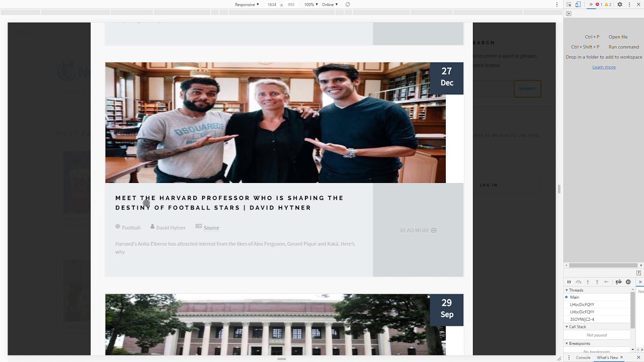Click the step into function button
The height and width of the screenshot is (362, 644).
click(x=588, y=282)
